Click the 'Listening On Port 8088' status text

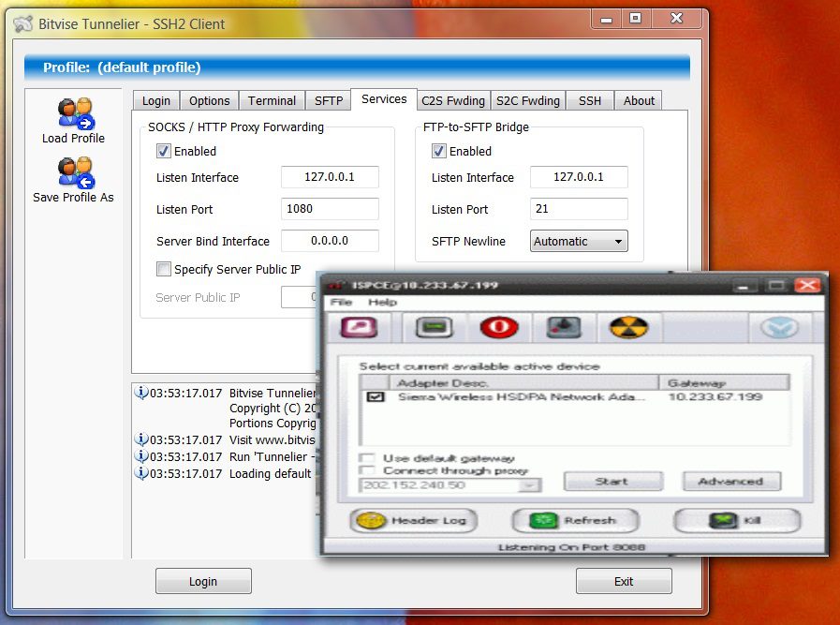[x=571, y=547]
